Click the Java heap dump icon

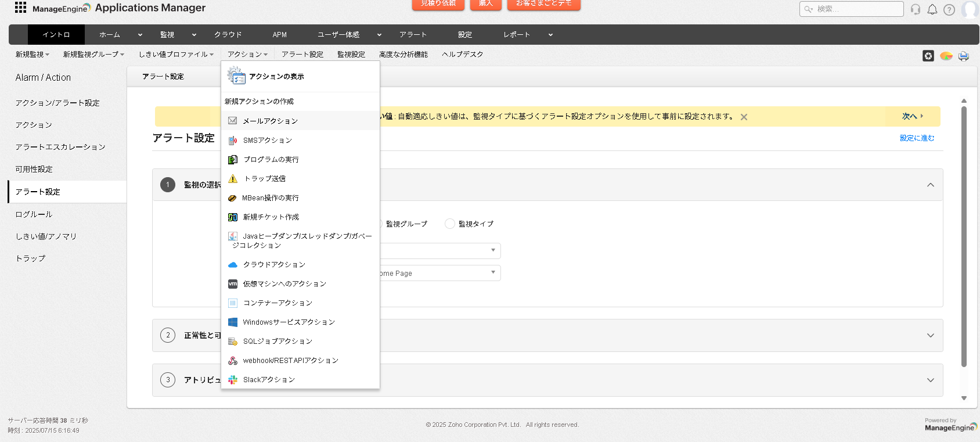[232, 236]
